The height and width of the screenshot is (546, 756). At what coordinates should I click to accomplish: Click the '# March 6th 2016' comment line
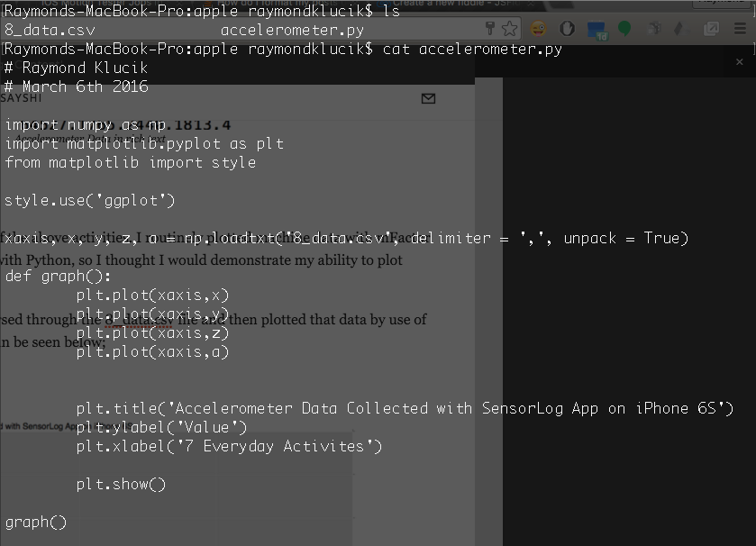pos(77,86)
